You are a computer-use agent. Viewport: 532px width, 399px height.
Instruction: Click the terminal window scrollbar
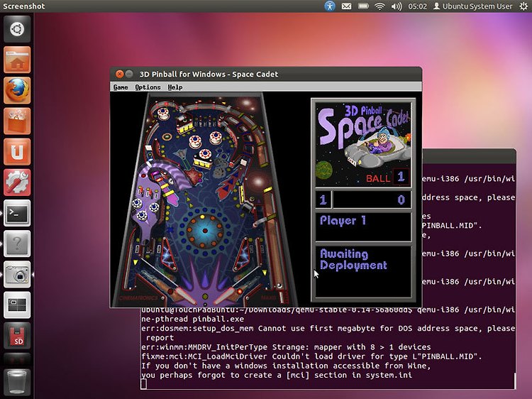click(515, 381)
